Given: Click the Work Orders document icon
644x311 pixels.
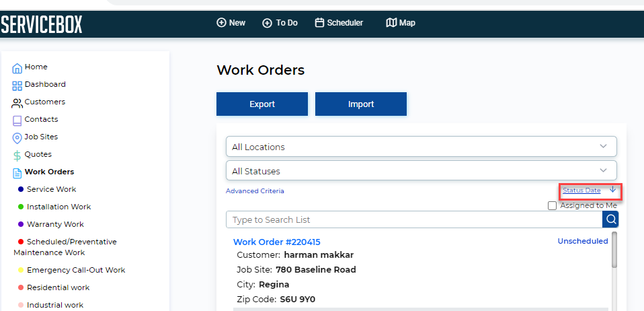Looking at the screenshot, I should tap(17, 173).
